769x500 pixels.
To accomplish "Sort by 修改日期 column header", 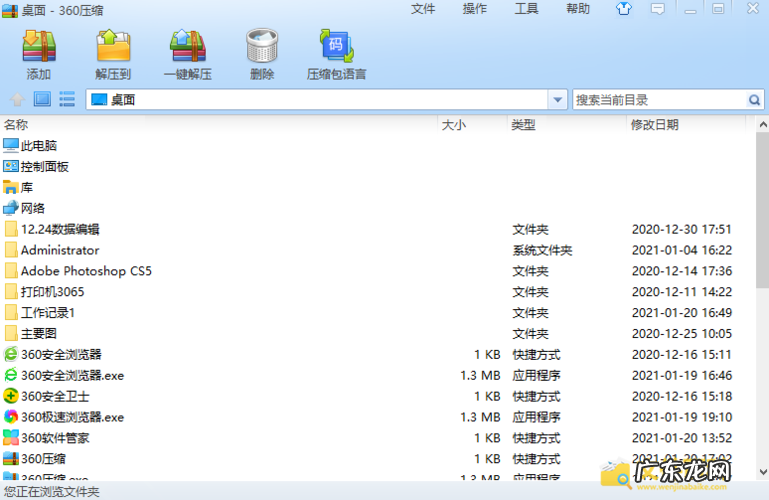I will (654, 125).
